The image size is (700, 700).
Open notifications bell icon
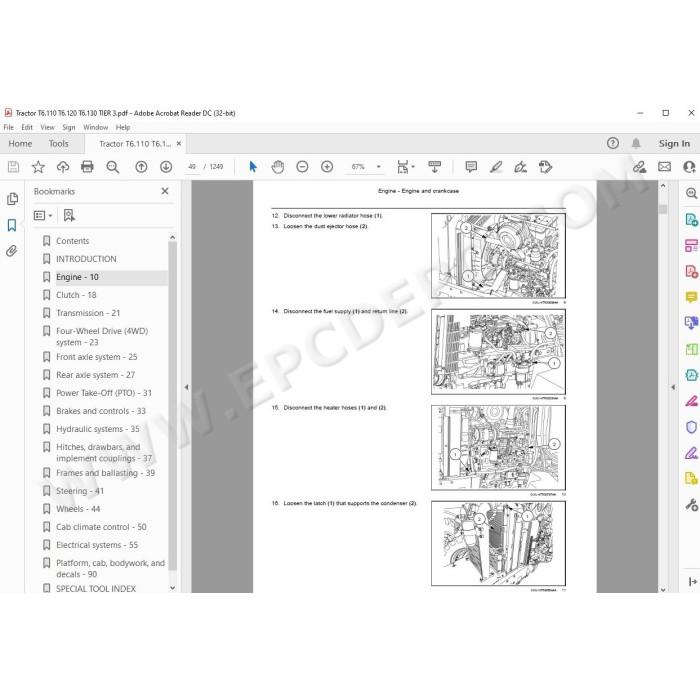click(636, 143)
